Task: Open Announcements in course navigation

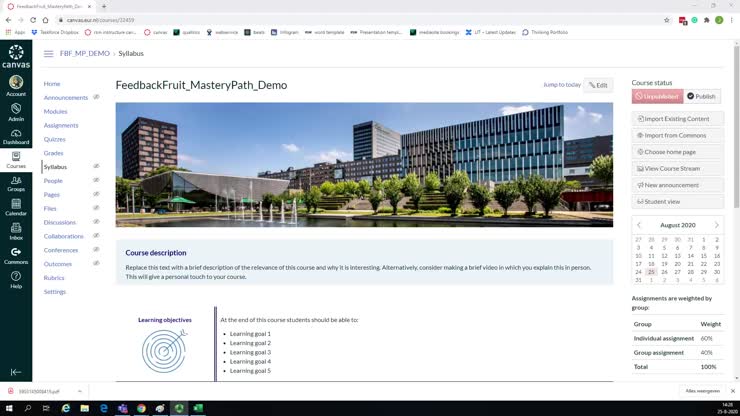Action: [66, 97]
